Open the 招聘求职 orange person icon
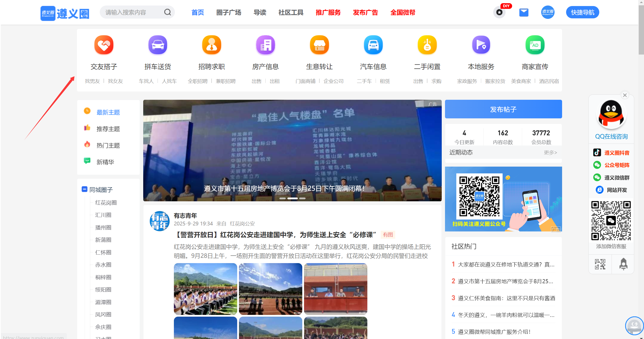The height and width of the screenshot is (339, 644). tap(212, 45)
